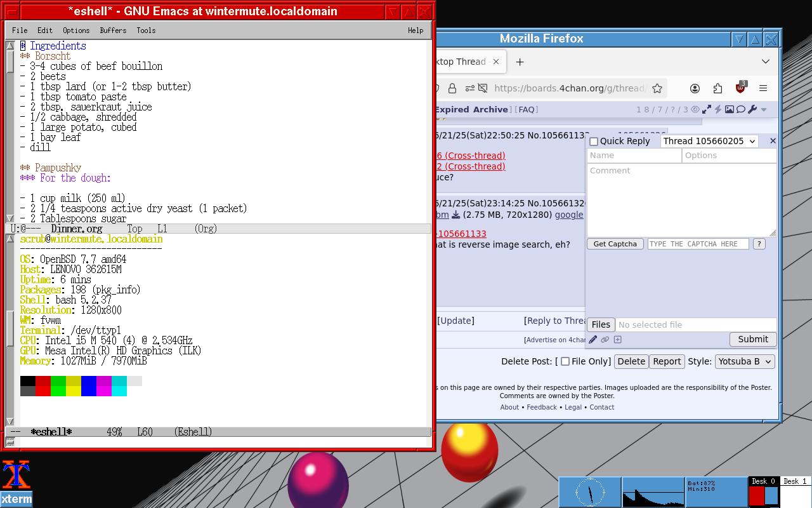Click the captcha help question mark button

(x=759, y=244)
